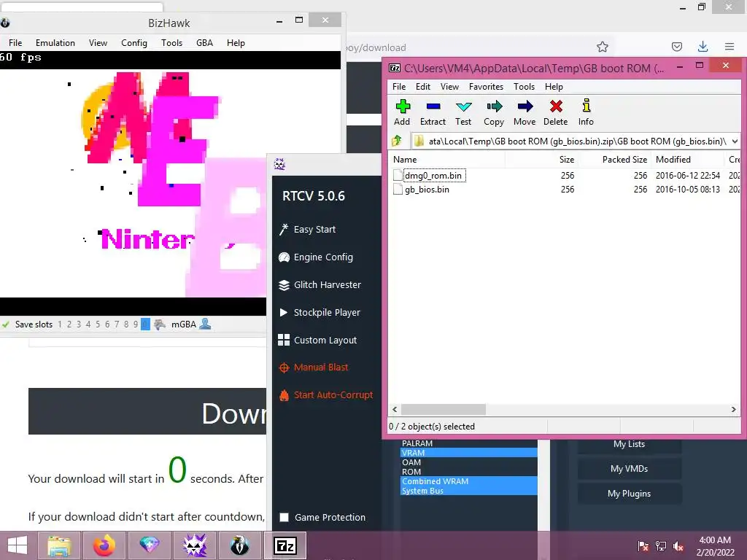Sort by the Packed Size column header
The width and height of the screenshot is (747, 560).
[614, 160]
